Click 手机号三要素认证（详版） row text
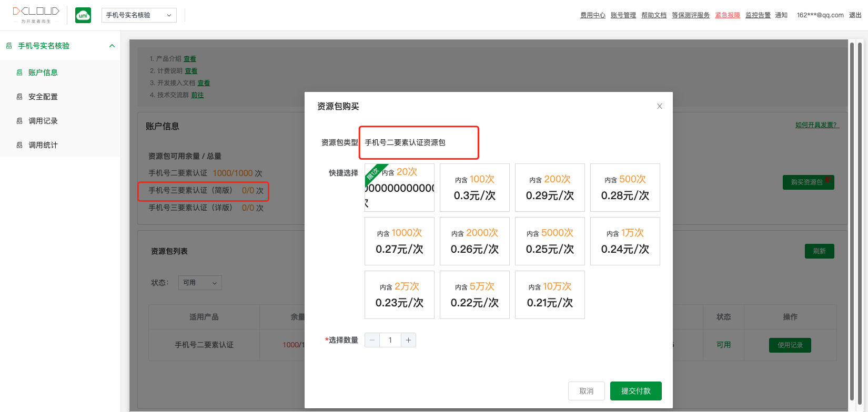 pyautogui.click(x=190, y=208)
